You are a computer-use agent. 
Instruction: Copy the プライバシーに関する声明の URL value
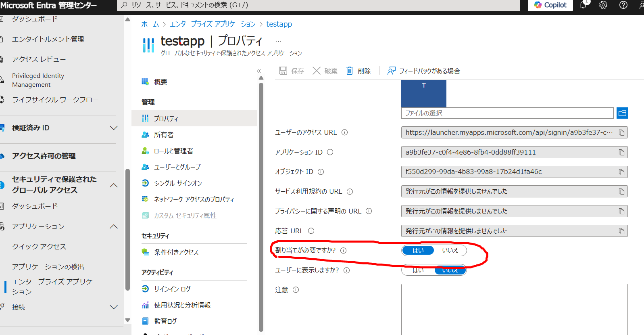(x=621, y=211)
